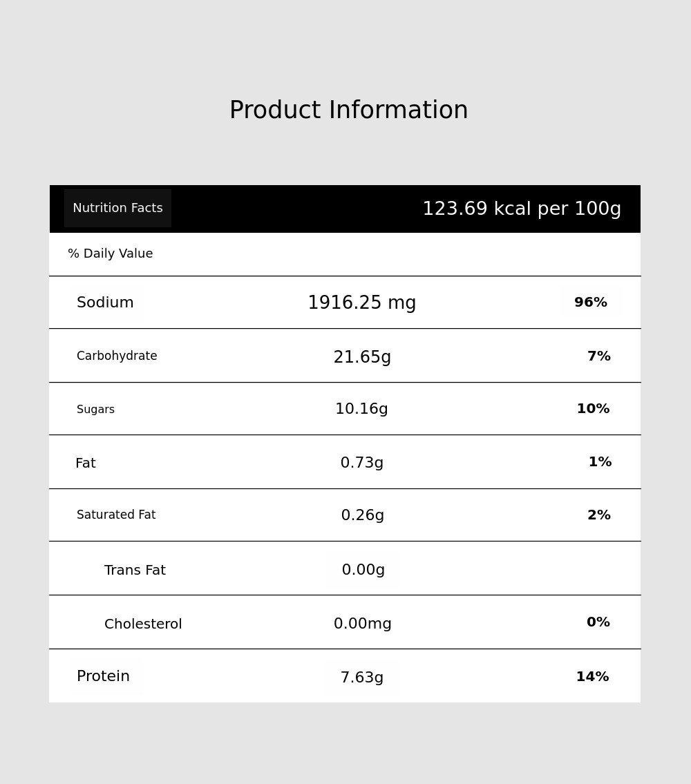Click the 10% sugars daily value

pyautogui.click(x=593, y=409)
